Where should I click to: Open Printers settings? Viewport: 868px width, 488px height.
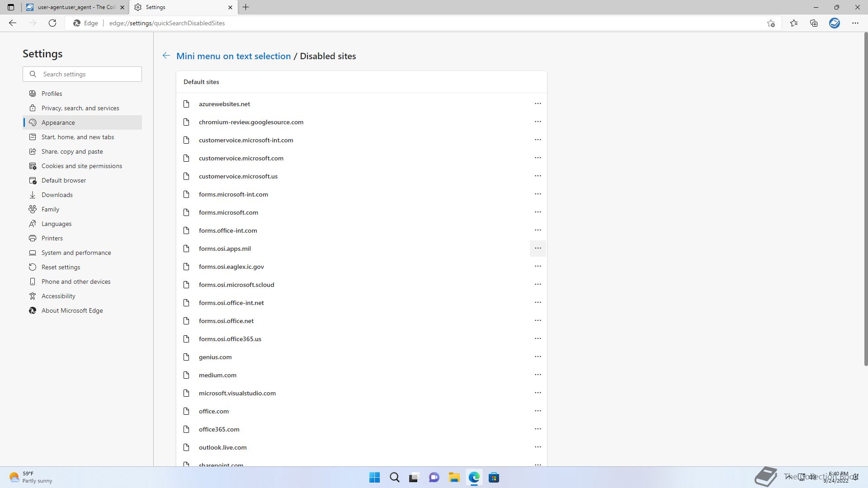point(82,238)
